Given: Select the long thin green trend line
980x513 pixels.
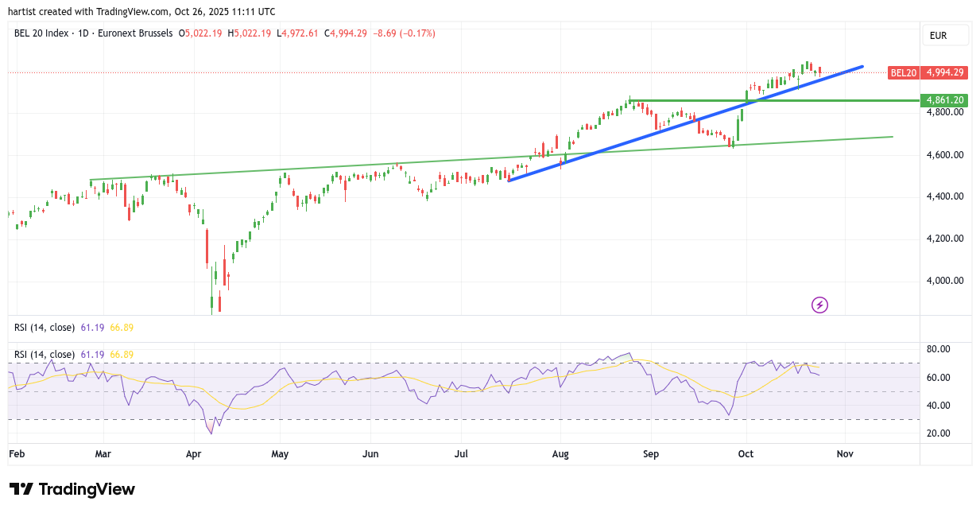Looking at the screenshot, I should (x=318, y=169).
